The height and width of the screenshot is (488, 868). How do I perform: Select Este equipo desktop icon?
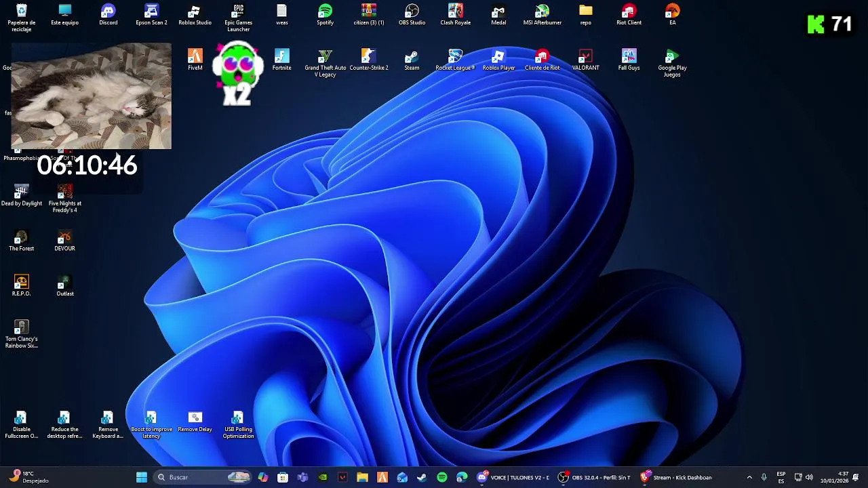[x=65, y=15]
